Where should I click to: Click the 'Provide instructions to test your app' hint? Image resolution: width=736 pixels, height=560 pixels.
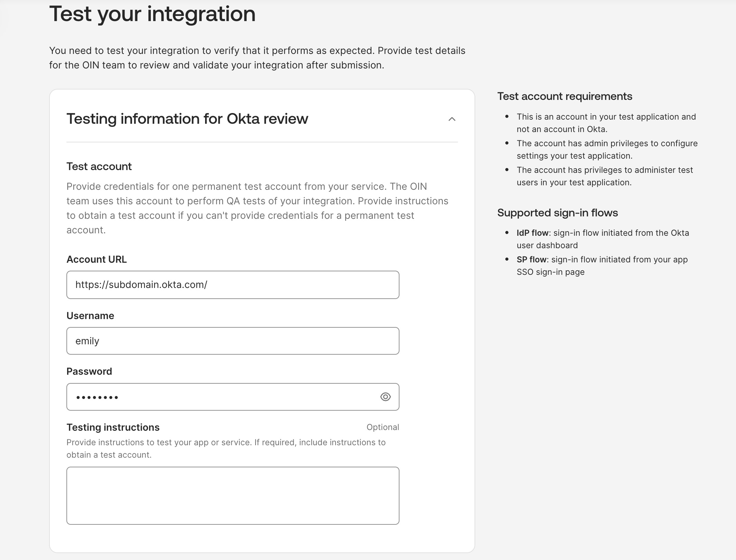tap(226, 449)
